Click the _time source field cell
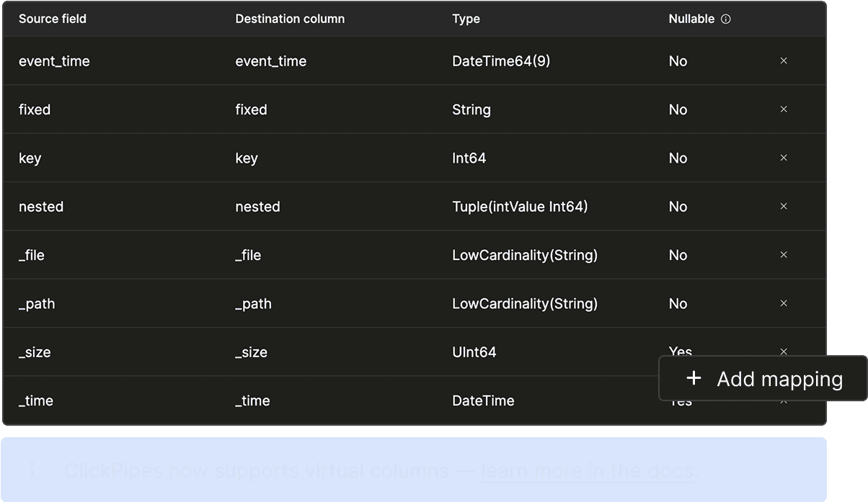The height and width of the screenshot is (502, 868). (36, 400)
